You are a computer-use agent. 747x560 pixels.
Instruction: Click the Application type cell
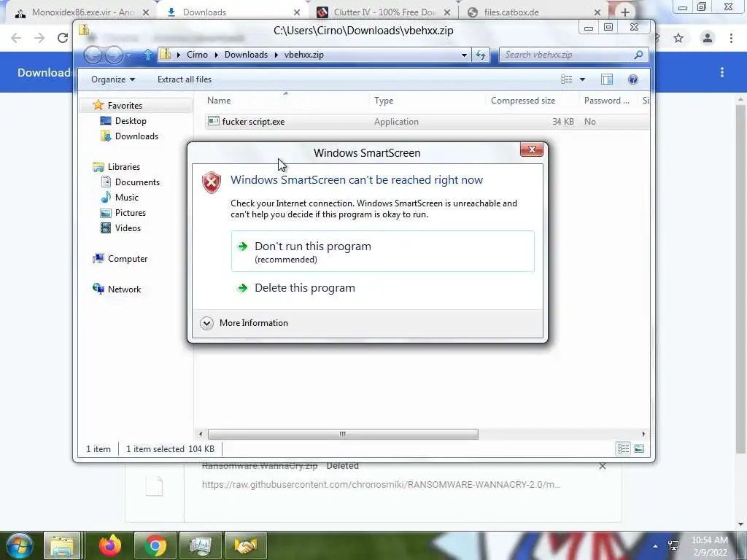pos(396,122)
